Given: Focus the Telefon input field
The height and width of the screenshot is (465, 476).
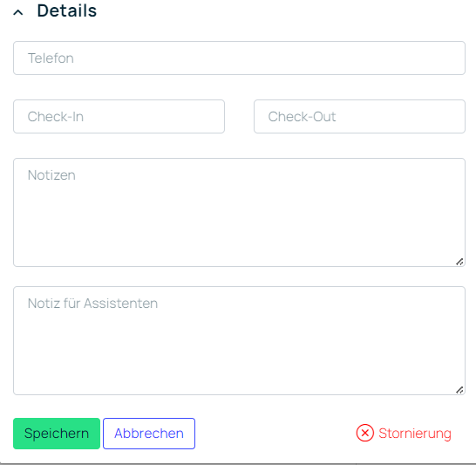Looking at the screenshot, I should point(239,58).
